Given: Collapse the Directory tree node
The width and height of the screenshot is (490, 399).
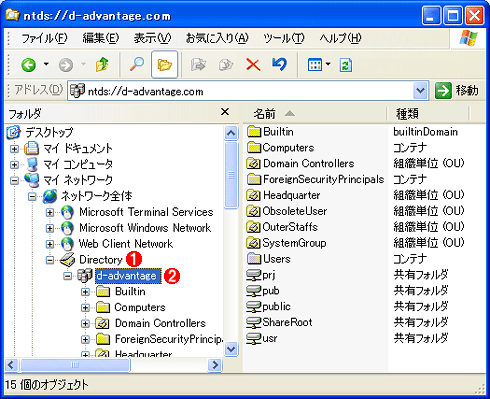Looking at the screenshot, I should [50, 260].
